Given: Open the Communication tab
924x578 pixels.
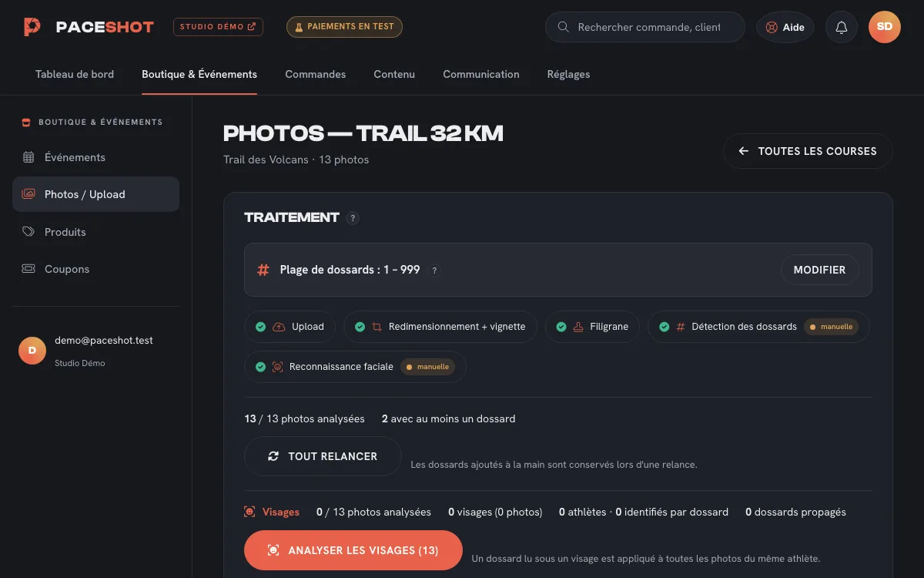Looking at the screenshot, I should click(481, 74).
